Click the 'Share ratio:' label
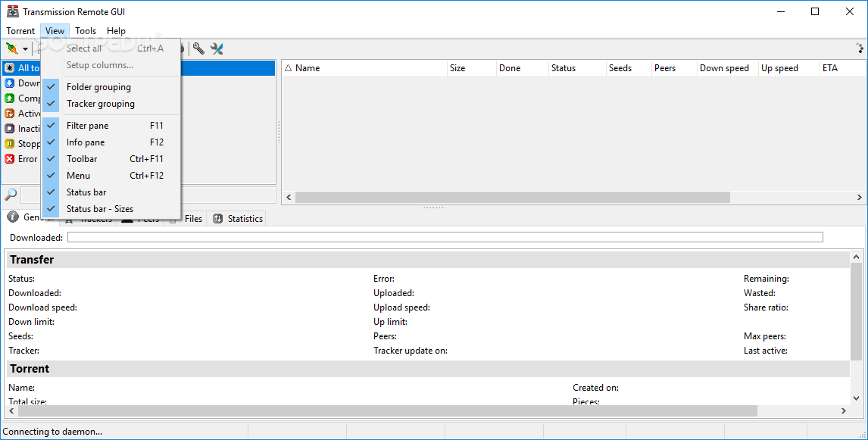868x440 pixels. (x=766, y=307)
